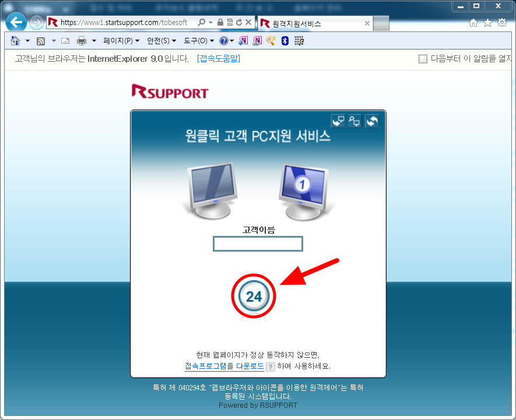516x420 pixels.
Task: Open a new blank tab
Action: pos(381,23)
